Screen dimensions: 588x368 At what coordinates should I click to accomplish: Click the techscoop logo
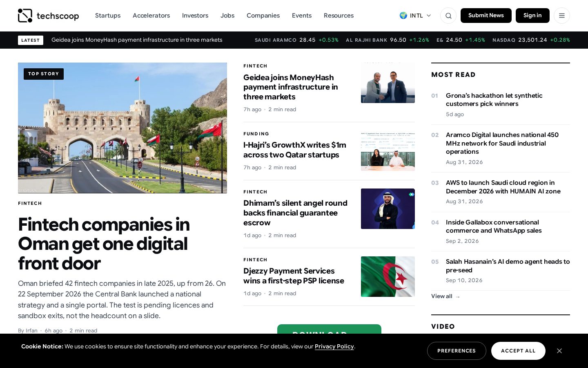click(x=48, y=16)
